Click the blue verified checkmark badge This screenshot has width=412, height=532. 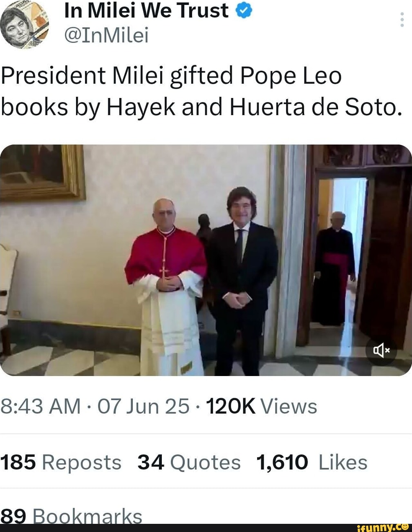pyautogui.click(x=244, y=10)
